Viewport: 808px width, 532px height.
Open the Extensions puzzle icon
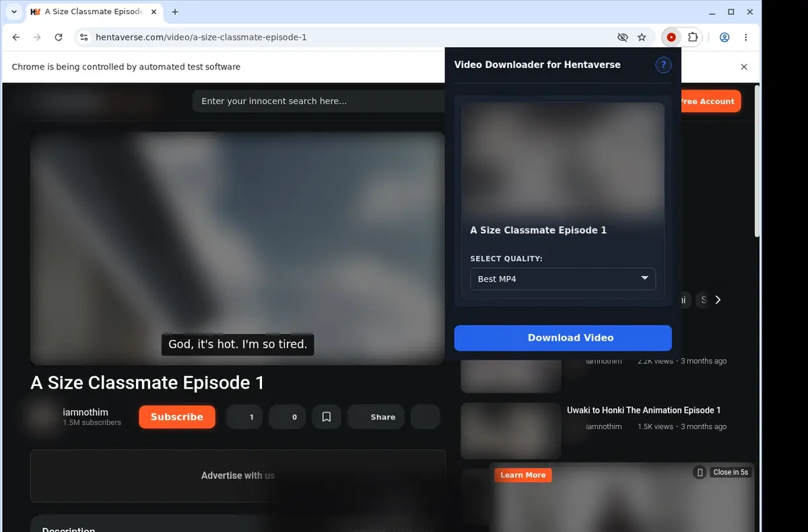[692, 38]
